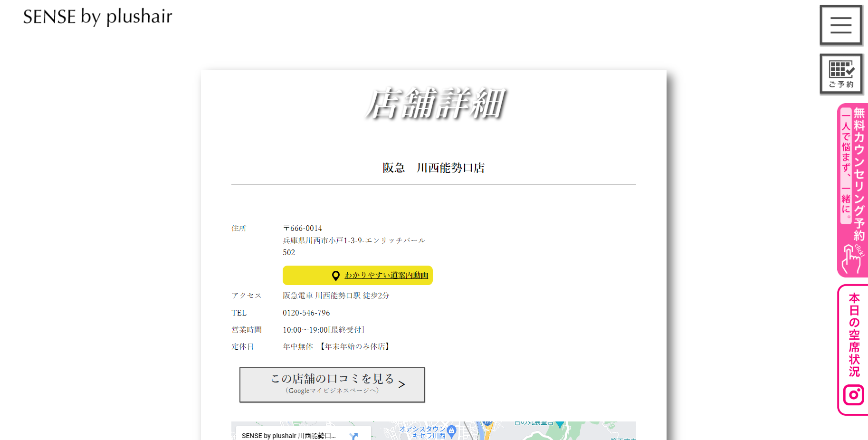Image resolution: width=868 pixels, height=440 pixels.
Task: Click the access text 川西能勢口駅 徒歩2分
Action: coord(352,296)
